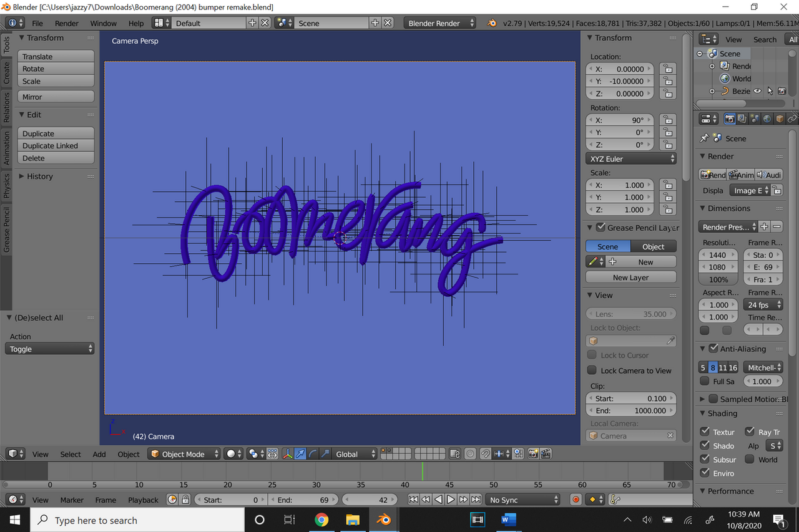Adjust the 100% resolution percentage slider

coord(718,279)
